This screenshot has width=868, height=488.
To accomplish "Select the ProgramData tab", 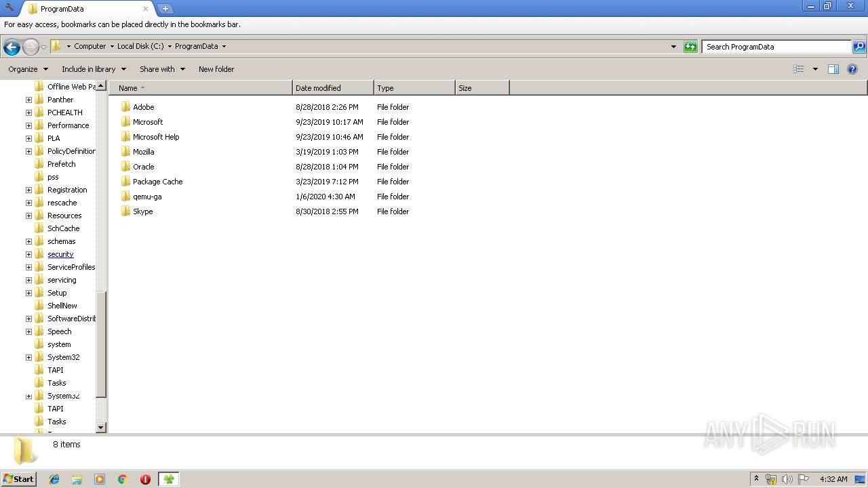I will pos(87,9).
